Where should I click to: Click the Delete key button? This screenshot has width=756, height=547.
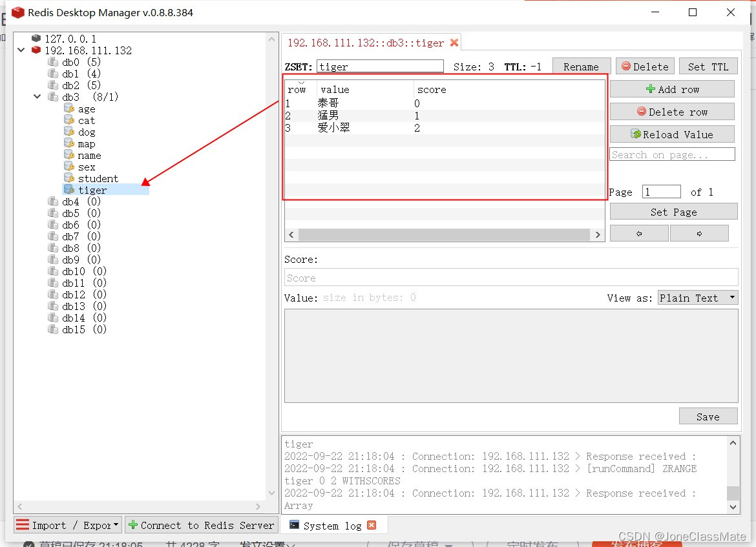(x=645, y=67)
